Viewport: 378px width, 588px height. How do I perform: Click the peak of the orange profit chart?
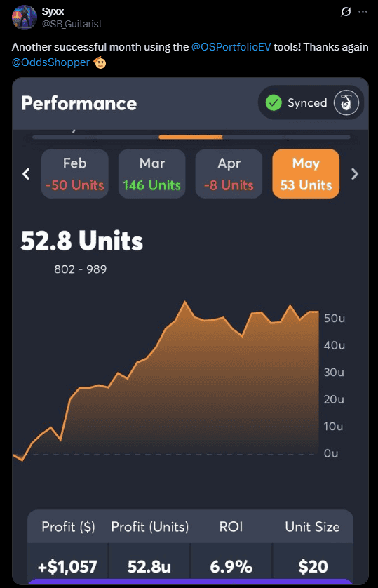[x=184, y=302]
